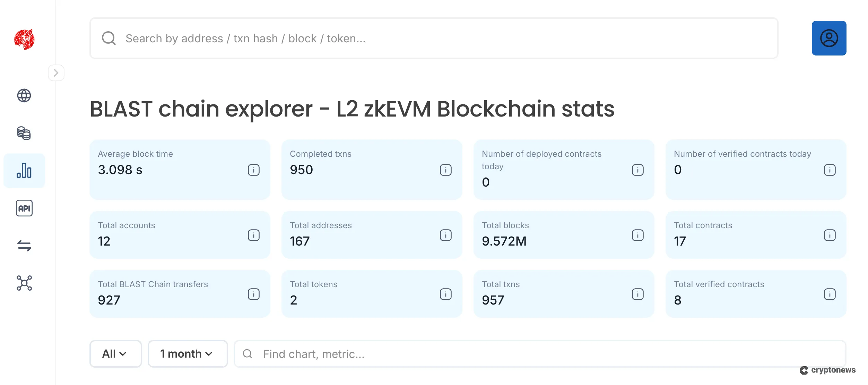868x385 pixels.
Task: Select the transfers icon in the sidebar
Action: (x=24, y=246)
